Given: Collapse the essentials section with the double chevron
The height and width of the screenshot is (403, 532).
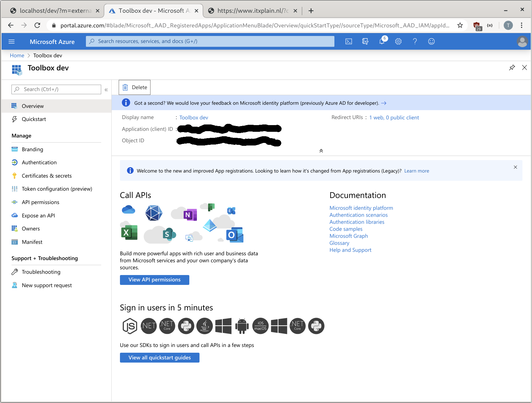Looking at the screenshot, I should (321, 151).
